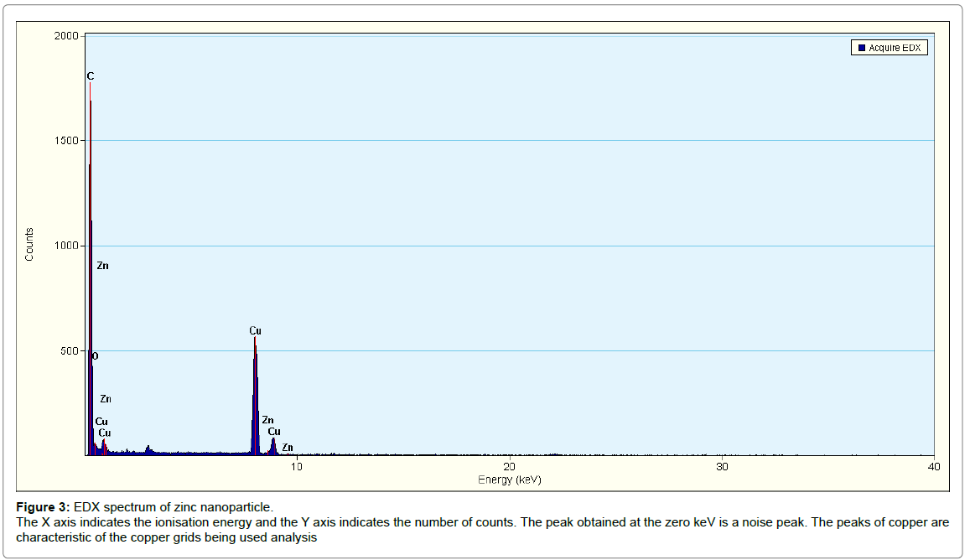The height and width of the screenshot is (560, 970).
Task: Click the 500 y-axis tick label
Action: 70,351
